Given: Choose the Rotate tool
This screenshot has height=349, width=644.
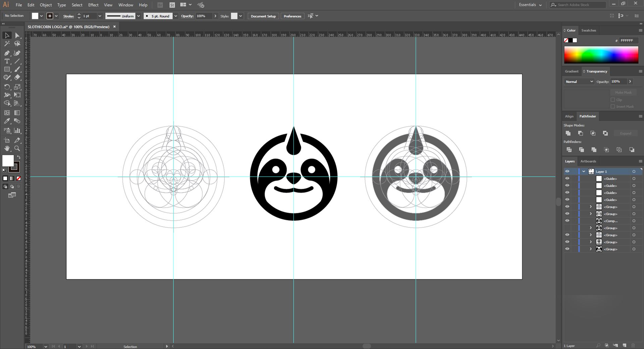Looking at the screenshot, I should pos(7,87).
